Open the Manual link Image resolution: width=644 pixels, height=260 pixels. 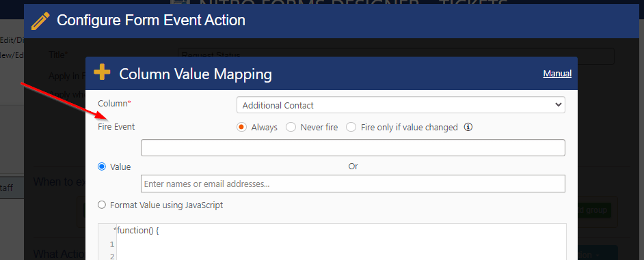tap(557, 74)
